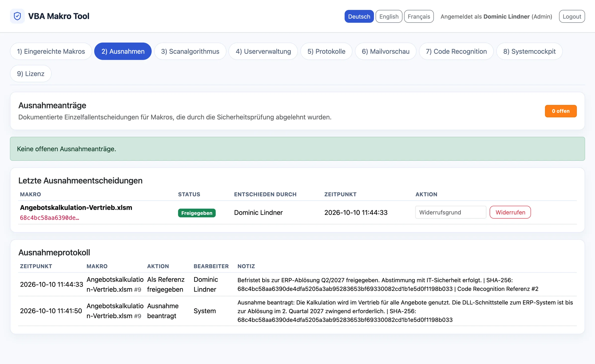
Task: Open the Code Recognition tab
Action: [x=456, y=51]
